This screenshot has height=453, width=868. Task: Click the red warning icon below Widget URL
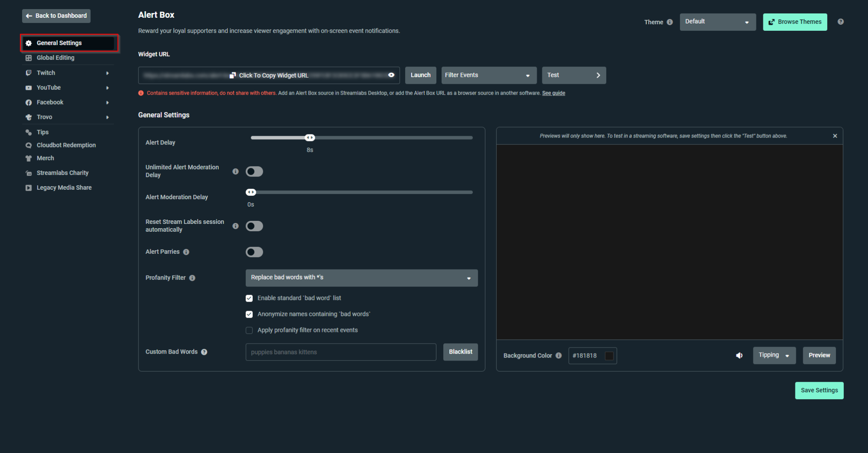tap(141, 93)
